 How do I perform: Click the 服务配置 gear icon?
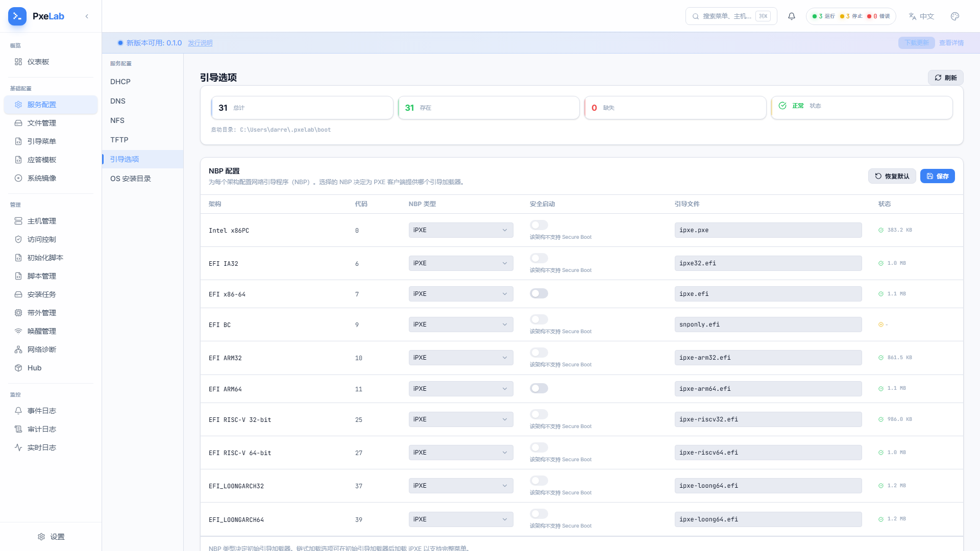[x=18, y=105]
